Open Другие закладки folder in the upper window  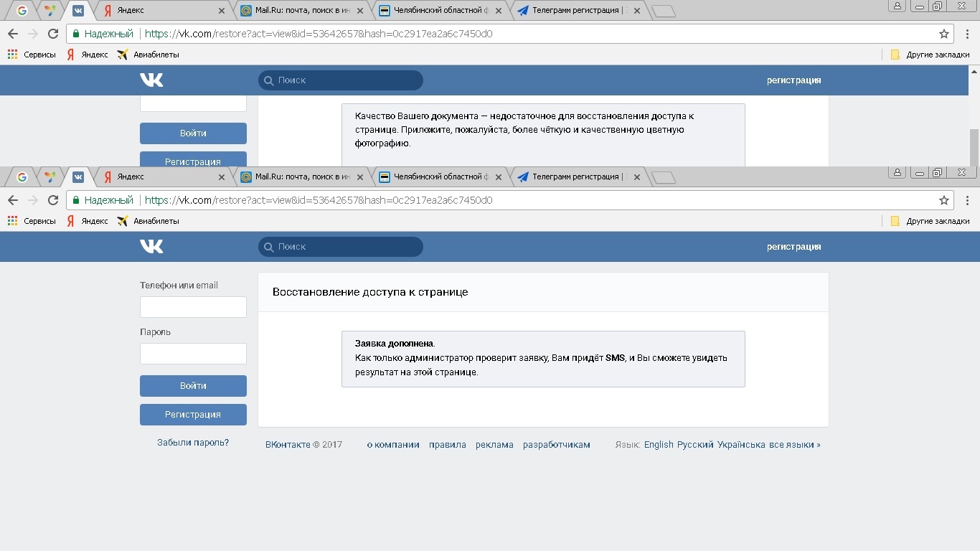930,55
